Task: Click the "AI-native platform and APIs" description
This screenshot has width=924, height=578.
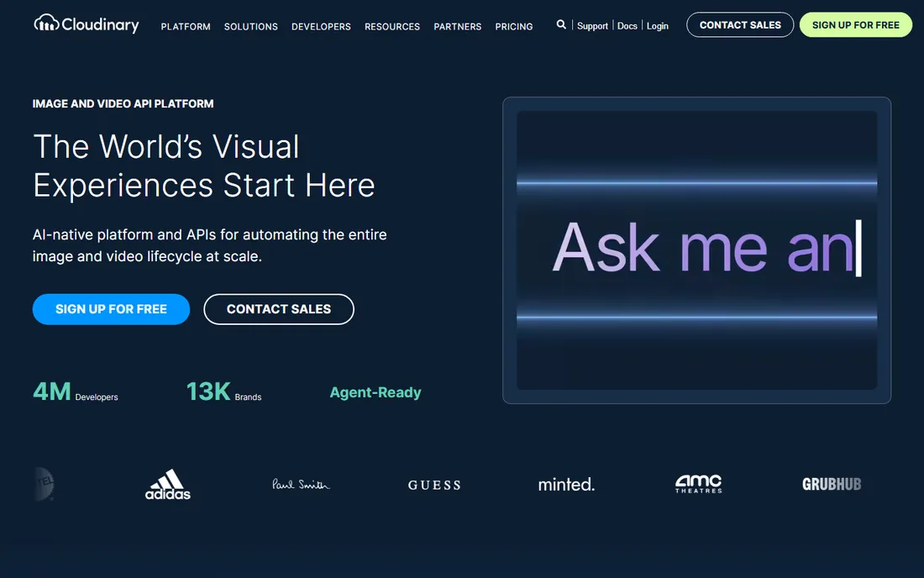Action: [x=210, y=245]
